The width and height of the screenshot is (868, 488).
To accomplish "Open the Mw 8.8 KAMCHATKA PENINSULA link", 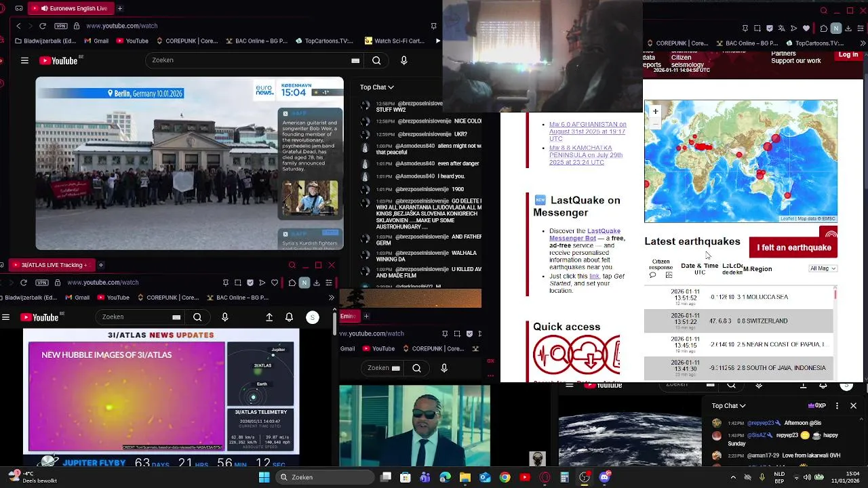I will click(x=585, y=155).
